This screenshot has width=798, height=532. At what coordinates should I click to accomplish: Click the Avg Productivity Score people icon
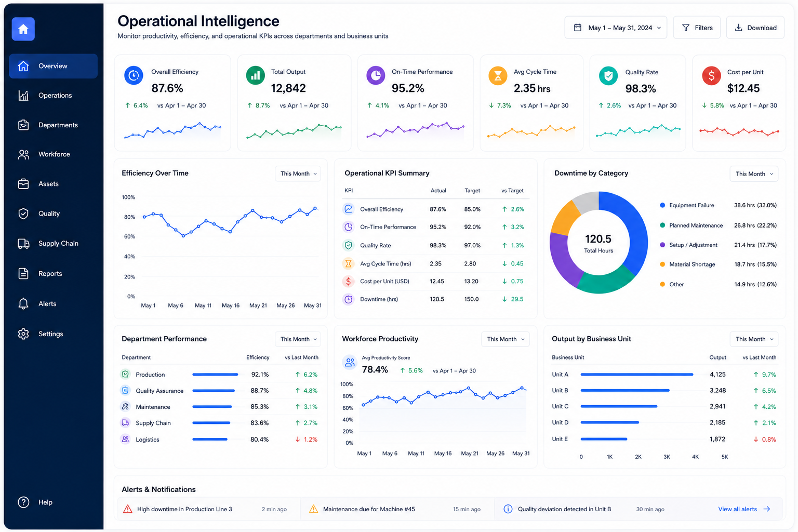[x=350, y=362]
